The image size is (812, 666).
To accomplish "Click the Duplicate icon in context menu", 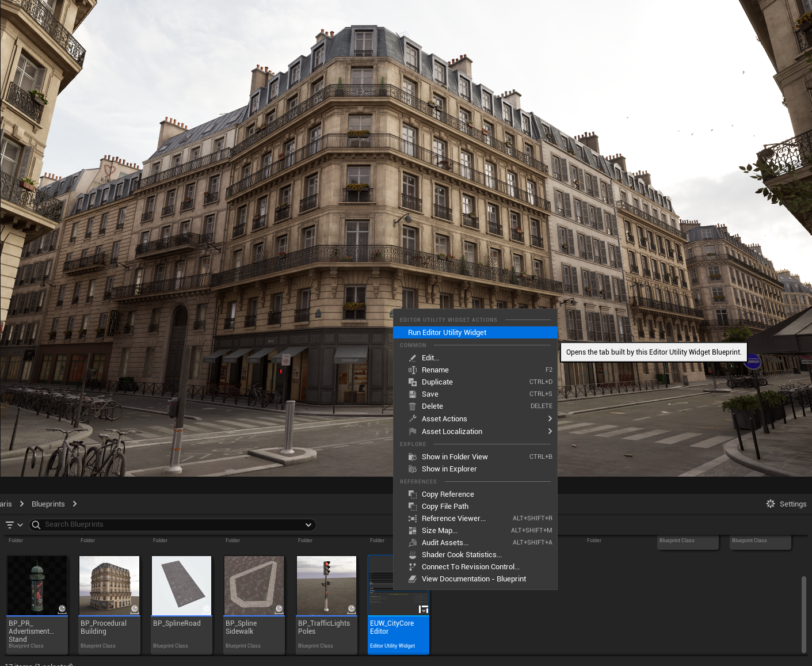I will point(412,382).
